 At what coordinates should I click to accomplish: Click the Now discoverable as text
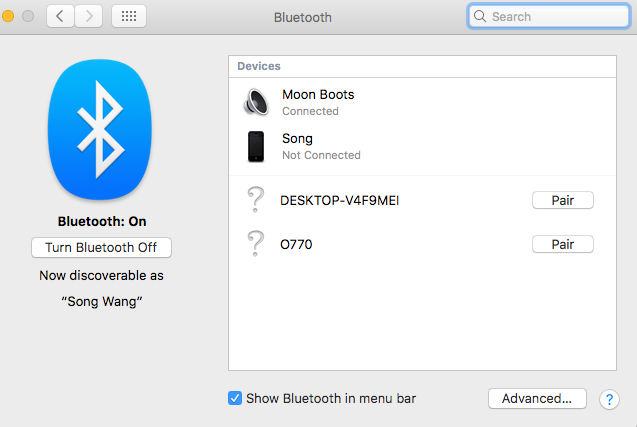pyautogui.click(x=102, y=275)
